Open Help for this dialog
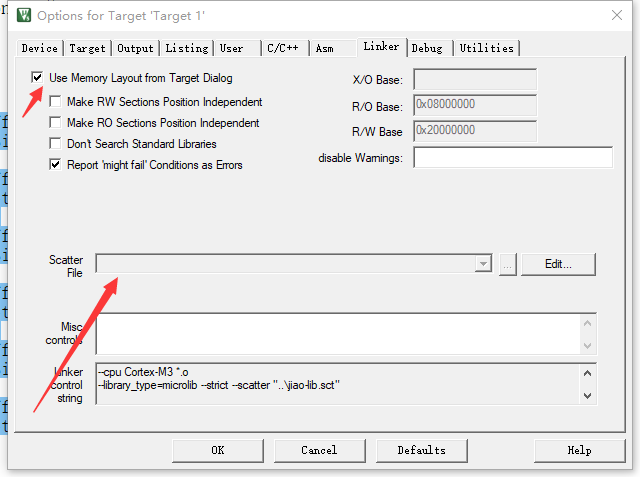The height and width of the screenshot is (477, 640). 580,450
